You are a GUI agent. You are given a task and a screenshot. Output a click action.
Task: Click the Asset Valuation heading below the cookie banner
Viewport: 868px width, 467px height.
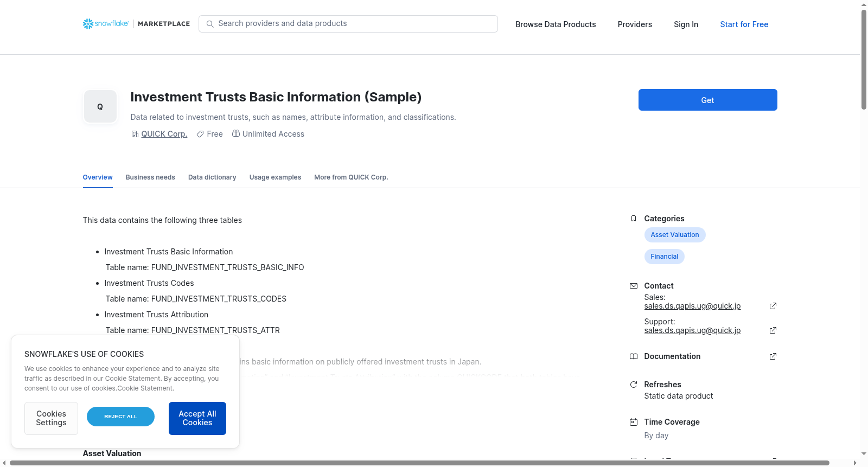[112, 453]
